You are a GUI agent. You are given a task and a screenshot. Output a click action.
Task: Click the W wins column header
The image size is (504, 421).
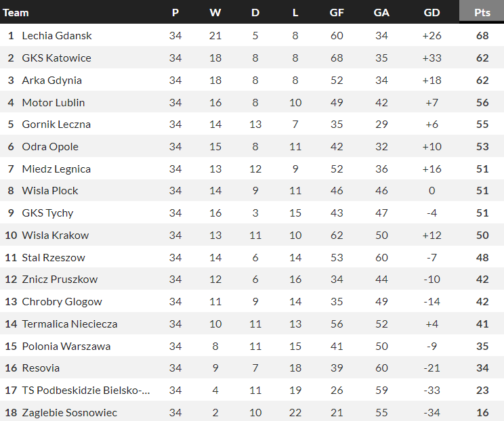tap(215, 13)
